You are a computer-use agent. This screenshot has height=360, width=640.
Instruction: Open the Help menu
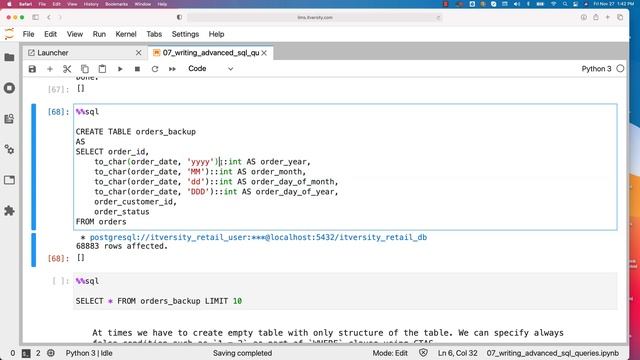click(x=216, y=34)
